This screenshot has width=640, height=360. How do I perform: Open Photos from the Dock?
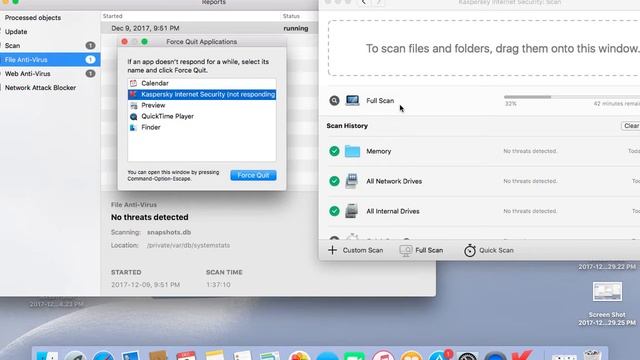tap(299, 355)
